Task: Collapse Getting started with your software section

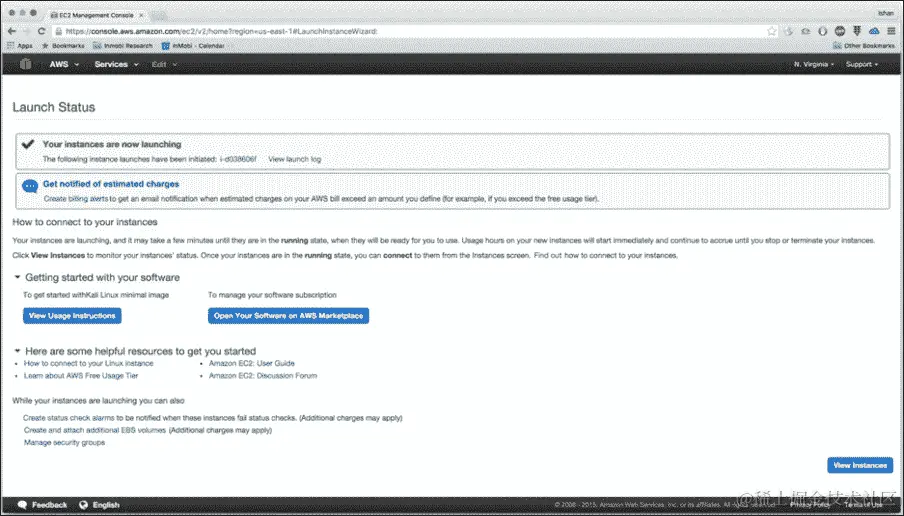Action: [x=17, y=277]
